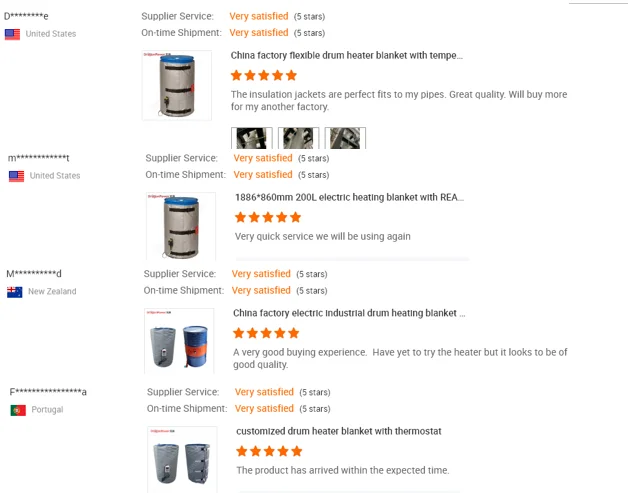Click product image for customized drum heater blanket
The image size is (628, 493).
point(181,459)
